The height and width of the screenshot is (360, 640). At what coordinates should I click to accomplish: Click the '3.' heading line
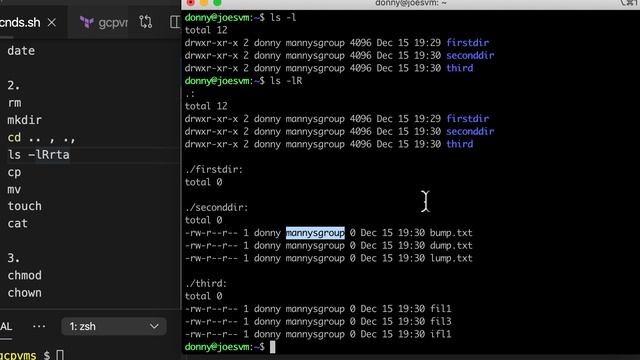click(13, 258)
